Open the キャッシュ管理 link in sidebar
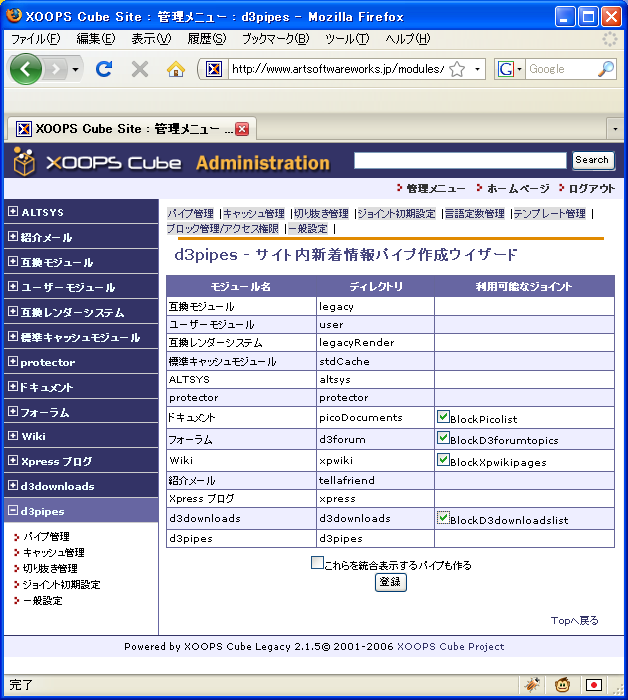 [x=54, y=552]
